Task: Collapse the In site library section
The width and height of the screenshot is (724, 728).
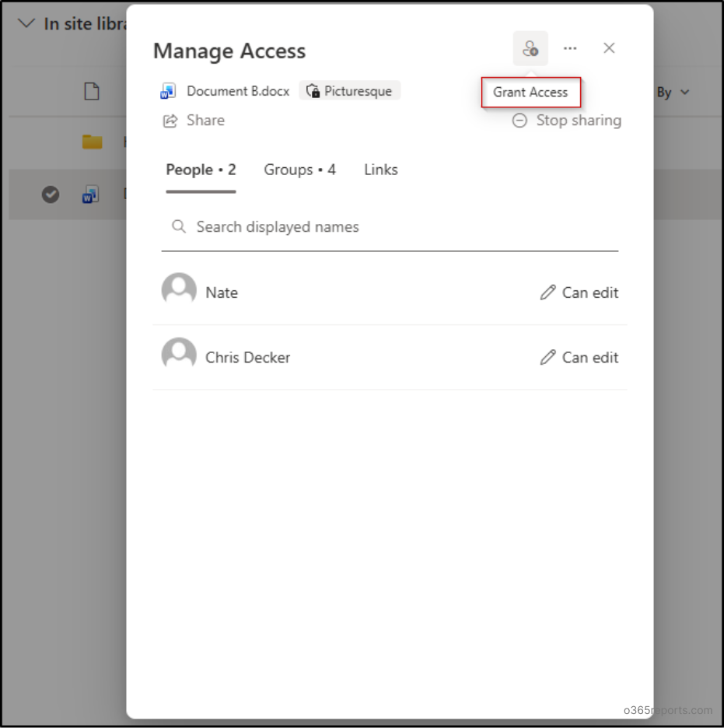Action: coord(26,23)
